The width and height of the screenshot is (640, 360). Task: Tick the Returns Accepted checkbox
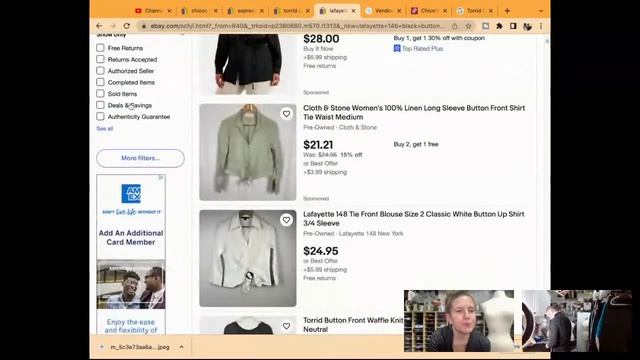pos(100,59)
